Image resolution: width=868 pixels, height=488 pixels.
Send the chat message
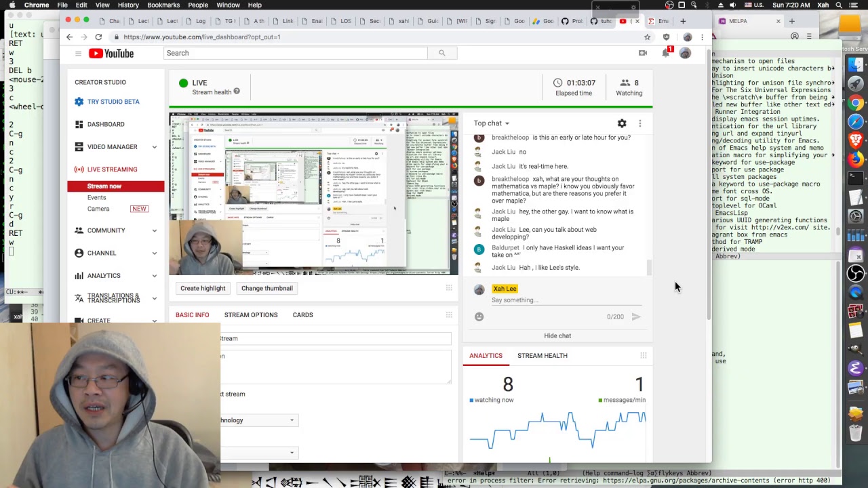click(636, 317)
